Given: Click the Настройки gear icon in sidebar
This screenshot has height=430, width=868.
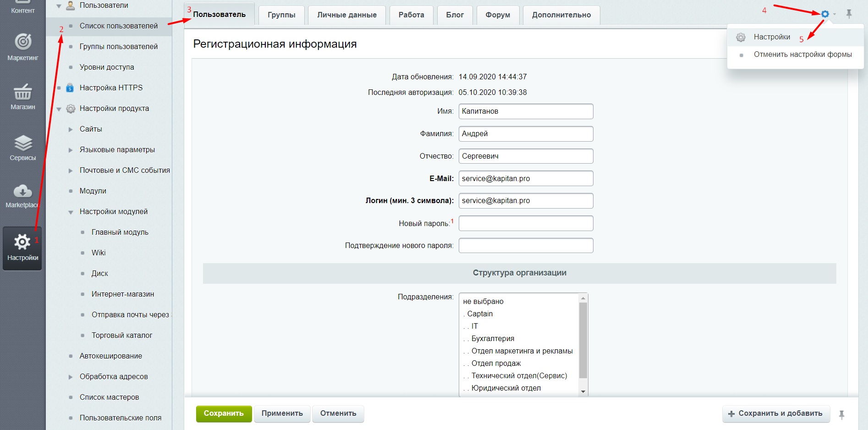Looking at the screenshot, I should tap(22, 243).
